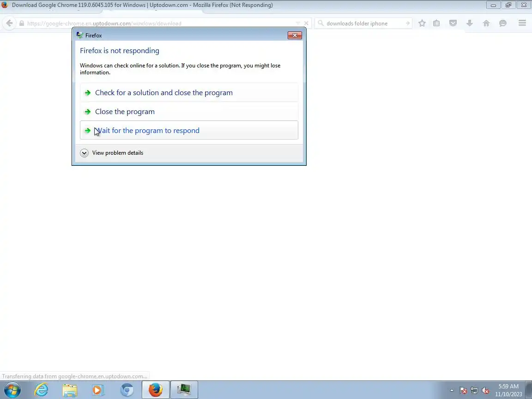Open the Windows Start menu

pos(12,390)
